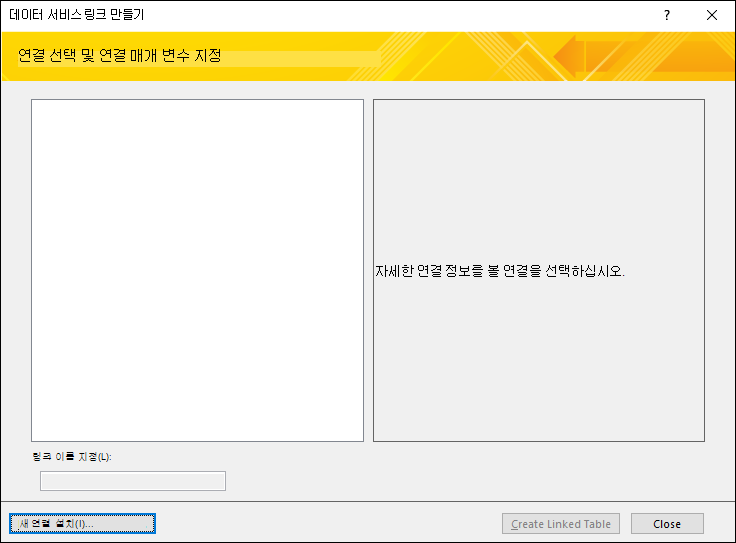Click inside the empty connection list box
Image resolution: width=736 pixels, height=543 pixels.
tap(198, 270)
